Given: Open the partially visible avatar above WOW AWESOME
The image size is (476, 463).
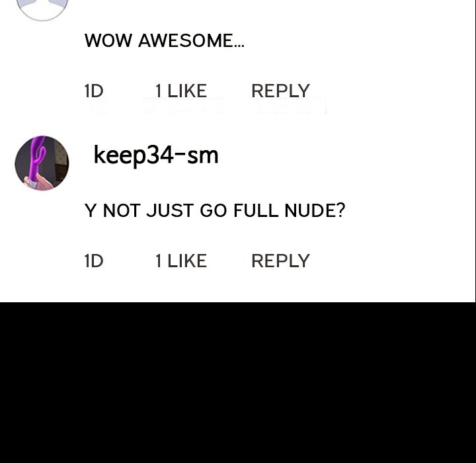Looking at the screenshot, I should [x=42, y=11].
